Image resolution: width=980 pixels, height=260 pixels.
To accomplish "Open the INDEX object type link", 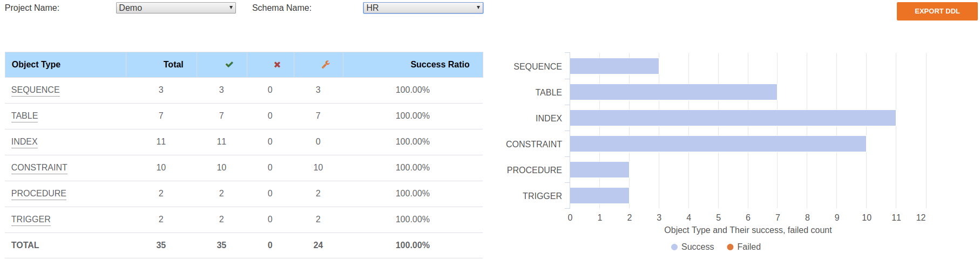I will click(x=24, y=142).
